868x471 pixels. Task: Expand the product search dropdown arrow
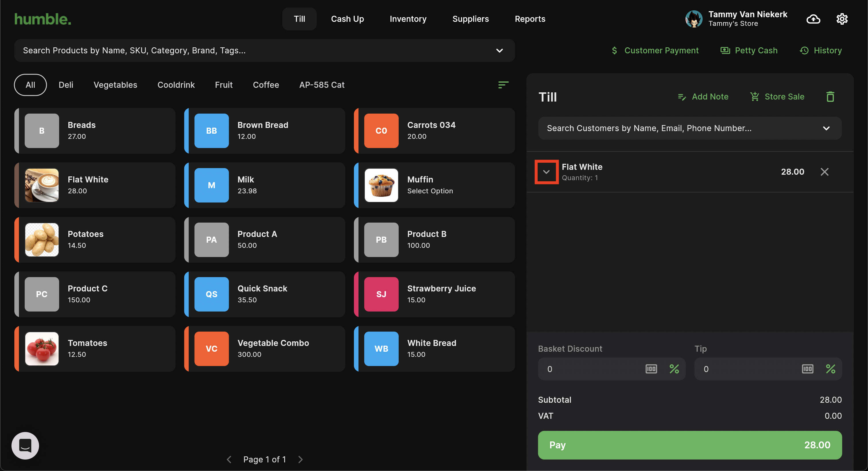(x=499, y=50)
